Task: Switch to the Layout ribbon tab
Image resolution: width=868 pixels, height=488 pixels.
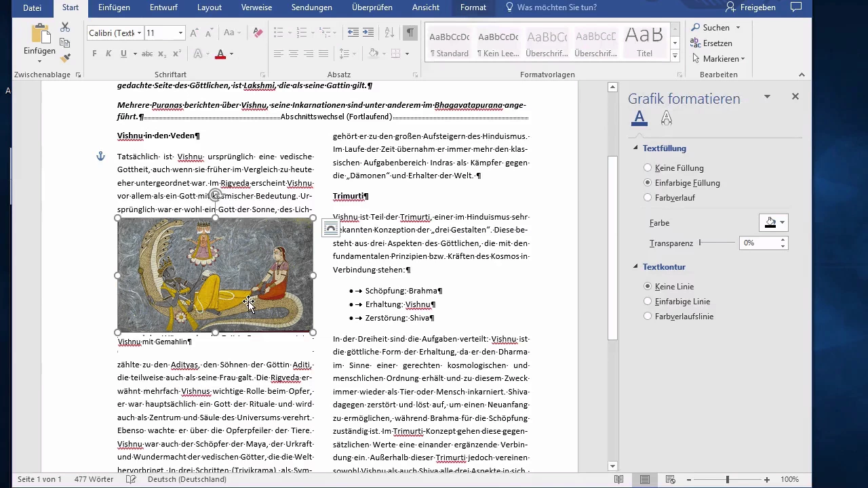Action: 210,7
